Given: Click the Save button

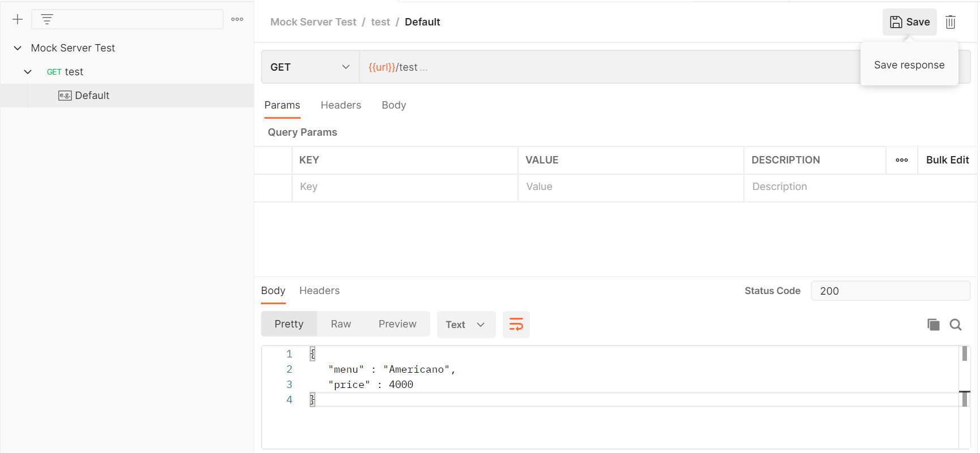Looking at the screenshot, I should click(910, 22).
